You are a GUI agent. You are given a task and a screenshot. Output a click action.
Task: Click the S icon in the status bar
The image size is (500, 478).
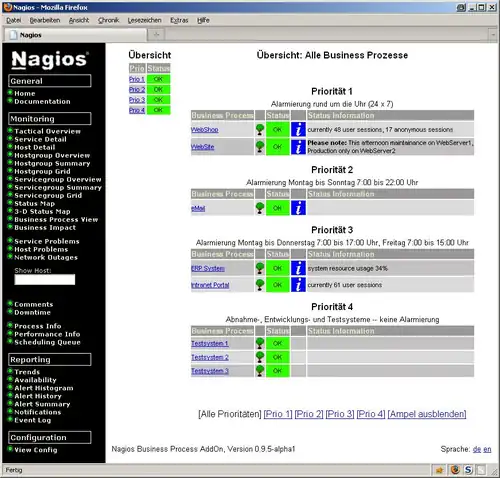(468, 470)
